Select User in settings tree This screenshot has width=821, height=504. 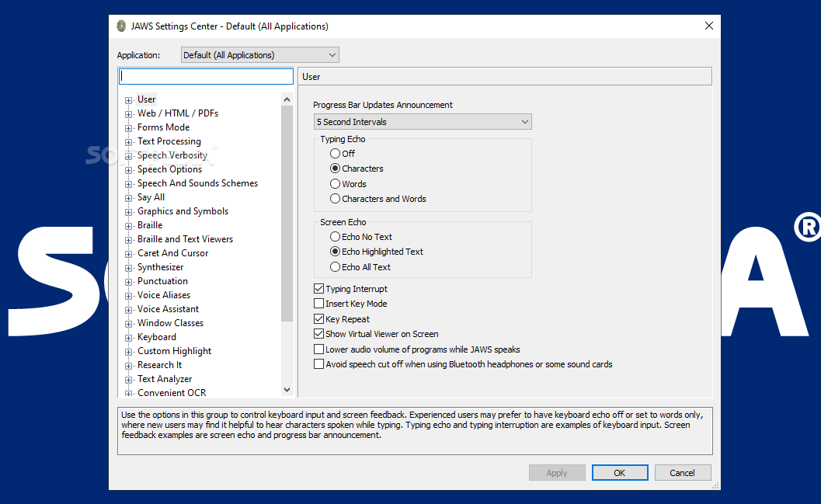click(147, 99)
